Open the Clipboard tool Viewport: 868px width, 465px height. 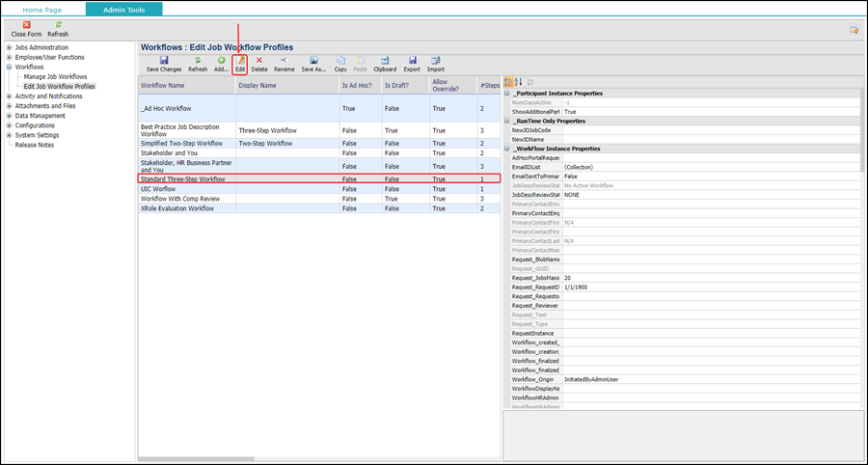(x=385, y=65)
